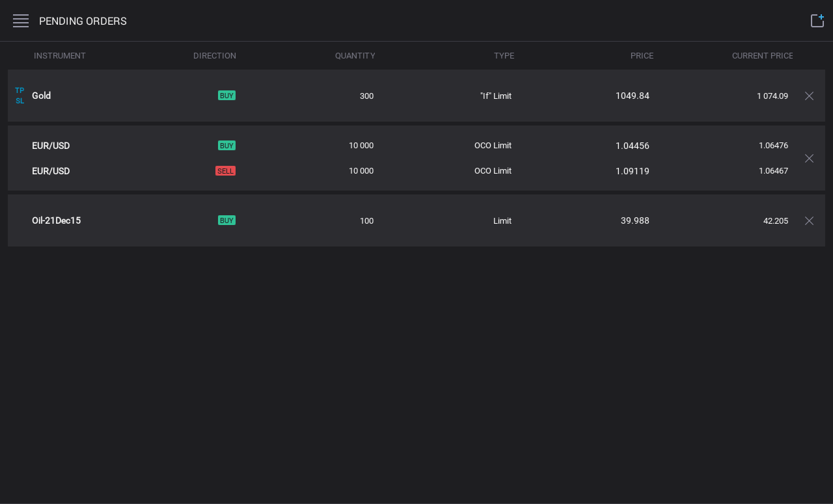The height and width of the screenshot is (504, 833).
Task: Open the Oil-21Dec15 instrument name
Action: 57,220
